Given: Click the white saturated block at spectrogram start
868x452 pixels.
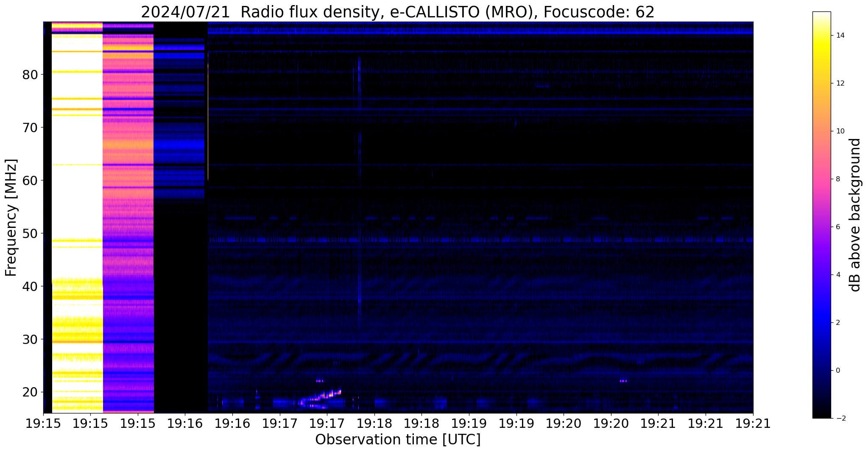Looking at the screenshot, I should 77,217.
